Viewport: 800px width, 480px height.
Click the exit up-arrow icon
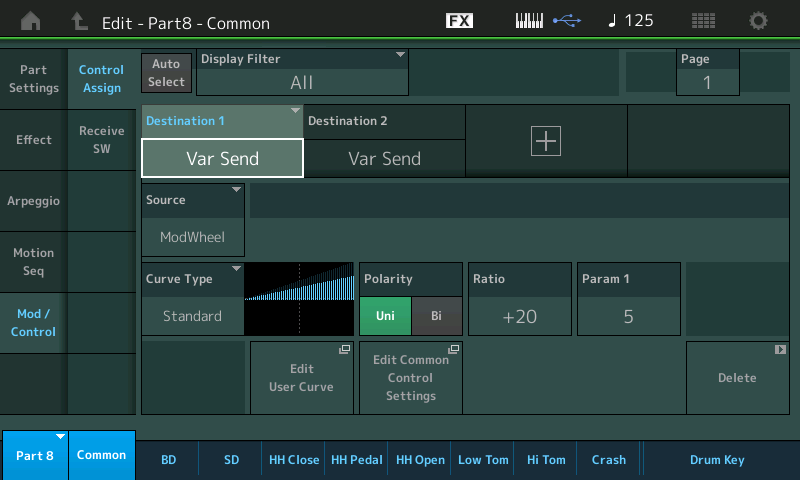(79, 21)
